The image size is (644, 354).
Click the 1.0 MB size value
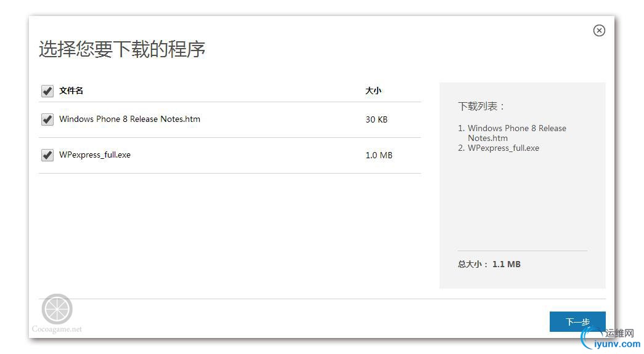pos(379,155)
